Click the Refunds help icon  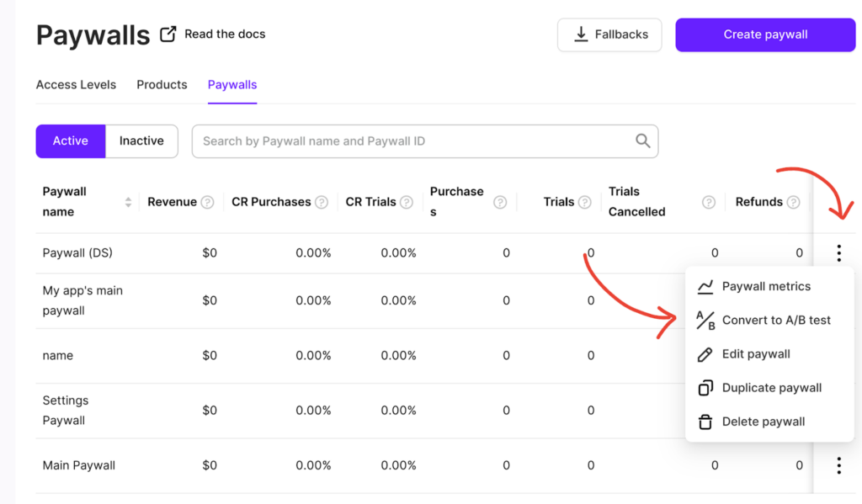793,202
